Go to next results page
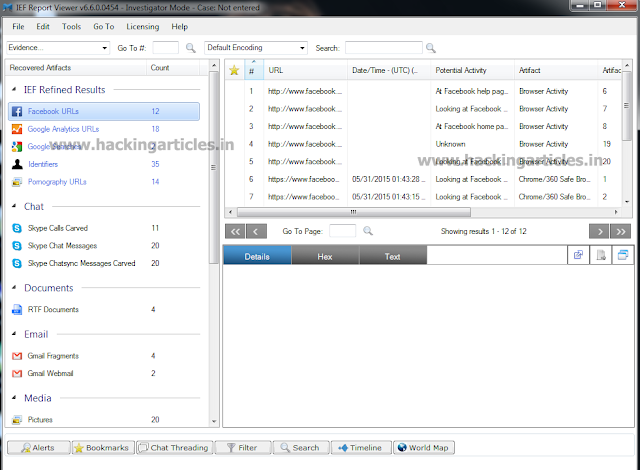This screenshot has width=640, height=470. point(599,231)
